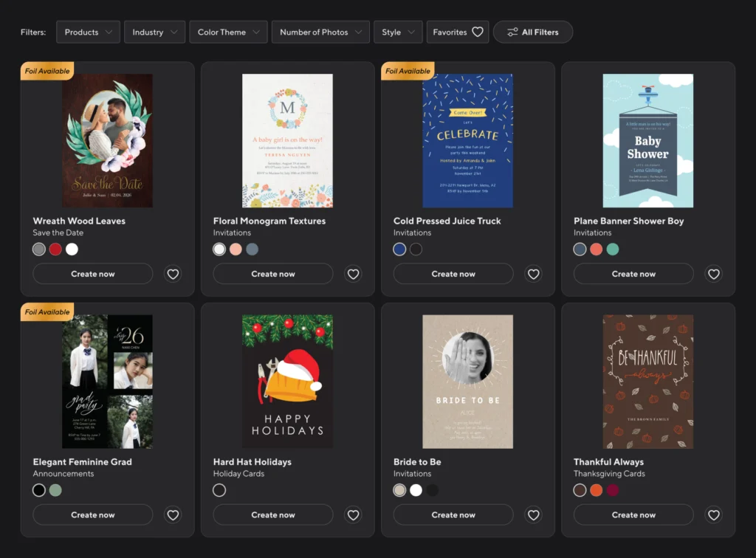Open the Thankful Always card thumbnail
This screenshot has height=558, width=756.
coord(647,382)
